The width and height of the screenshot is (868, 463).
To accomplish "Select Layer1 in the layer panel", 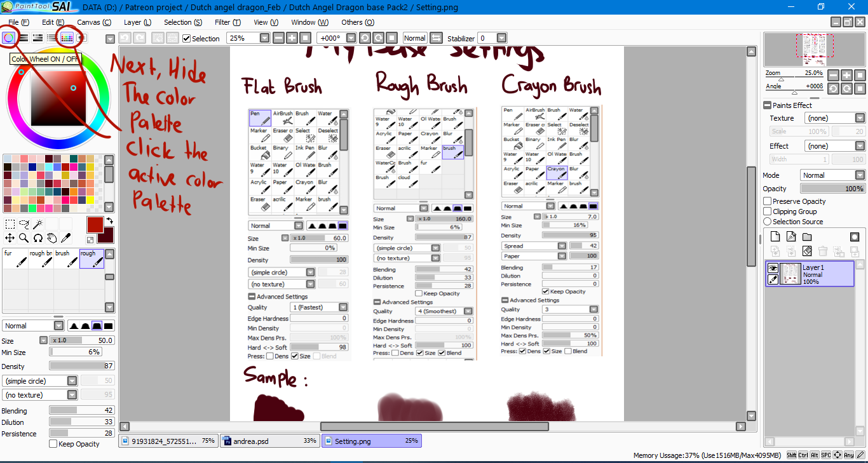I will (x=810, y=274).
